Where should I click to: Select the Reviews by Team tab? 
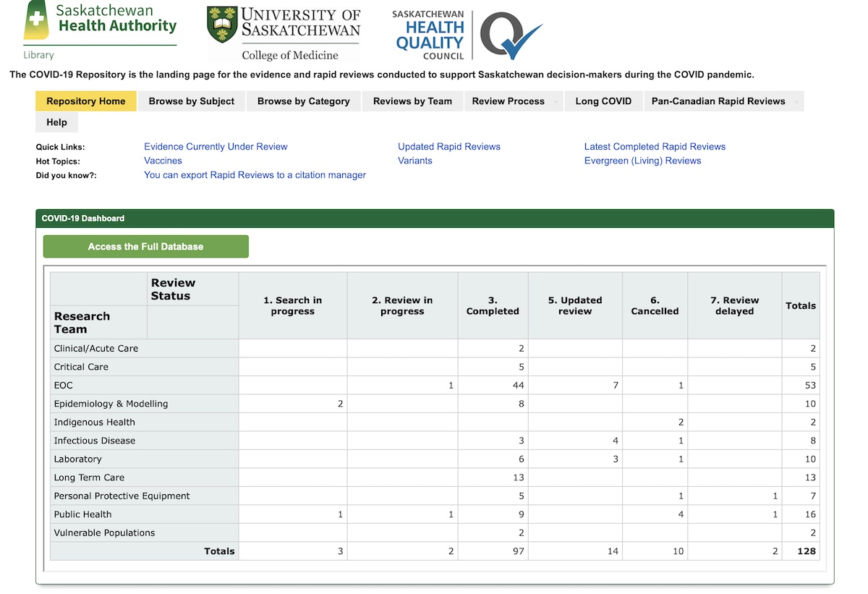click(x=412, y=101)
